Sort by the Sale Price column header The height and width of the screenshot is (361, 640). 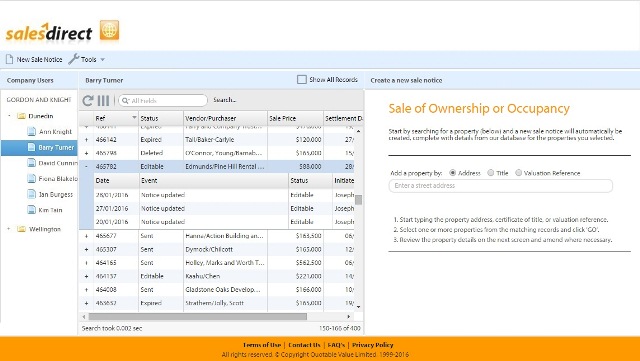pyautogui.click(x=296, y=118)
